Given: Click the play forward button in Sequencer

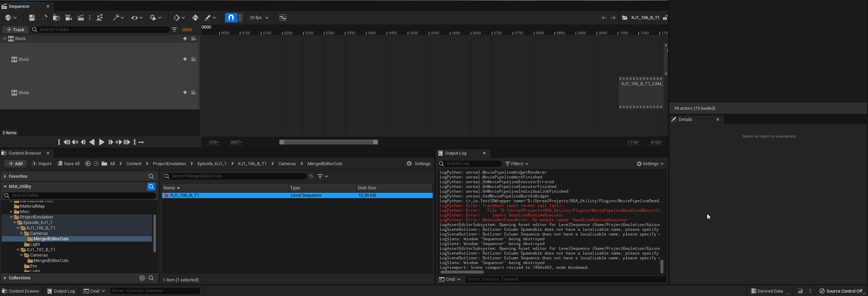Looking at the screenshot, I should point(101,142).
